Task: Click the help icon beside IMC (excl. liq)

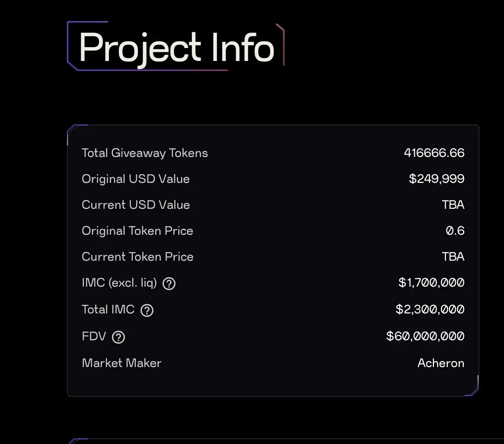Action: [x=169, y=284]
